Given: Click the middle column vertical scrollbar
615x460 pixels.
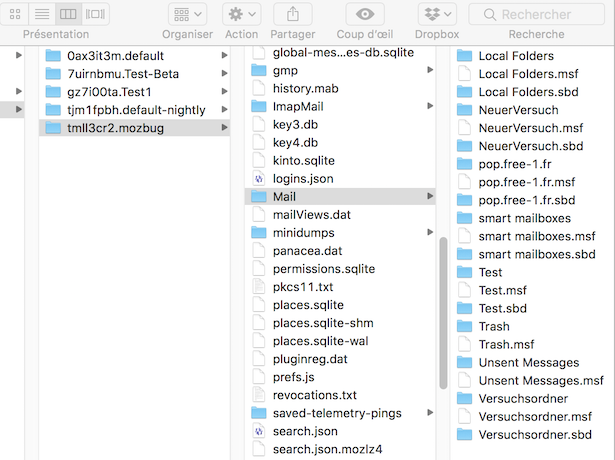Looking at the screenshot, I should [443, 313].
